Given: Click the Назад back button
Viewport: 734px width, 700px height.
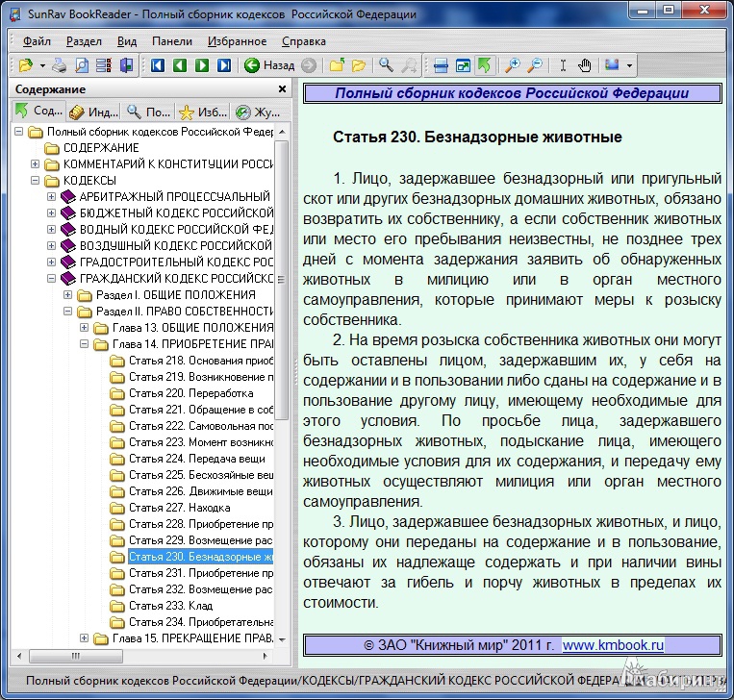Looking at the screenshot, I should click(269, 65).
